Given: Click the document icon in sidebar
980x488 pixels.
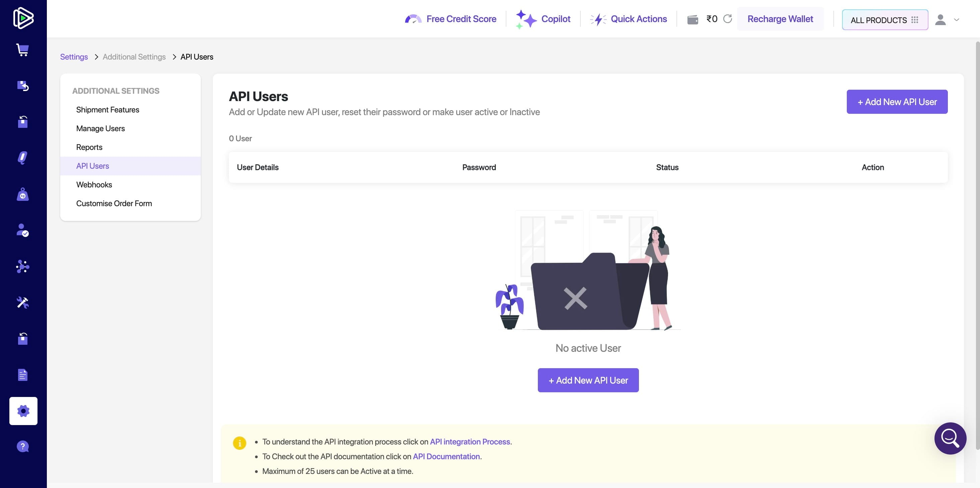Looking at the screenshot, I should (23, 375).
